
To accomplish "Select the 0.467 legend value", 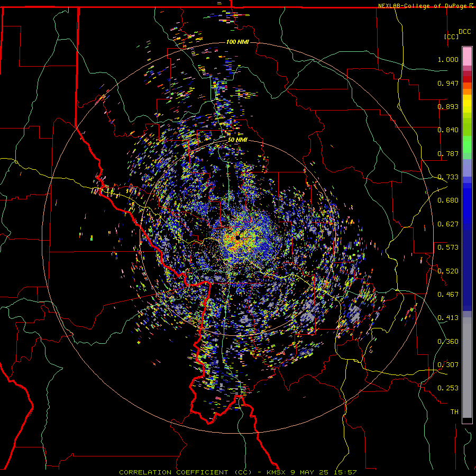I will [448, 295].
